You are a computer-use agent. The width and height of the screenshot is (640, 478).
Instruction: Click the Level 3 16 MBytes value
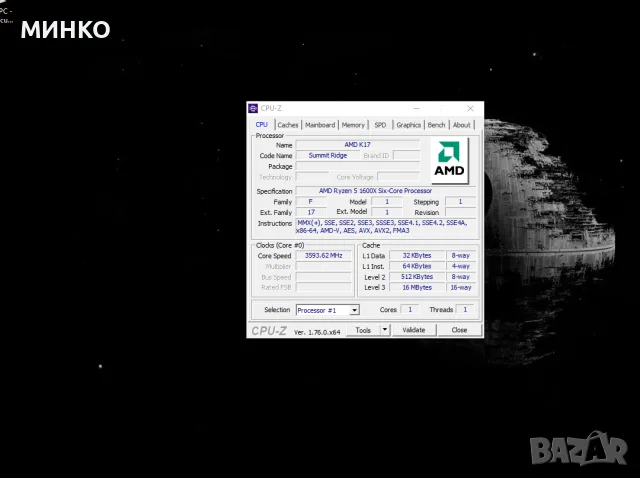417,287
